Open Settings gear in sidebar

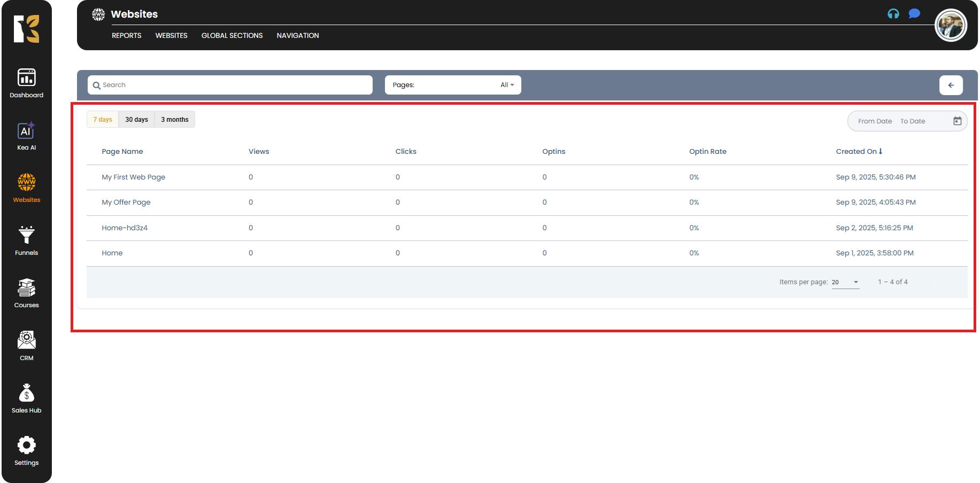click(26, 446)
